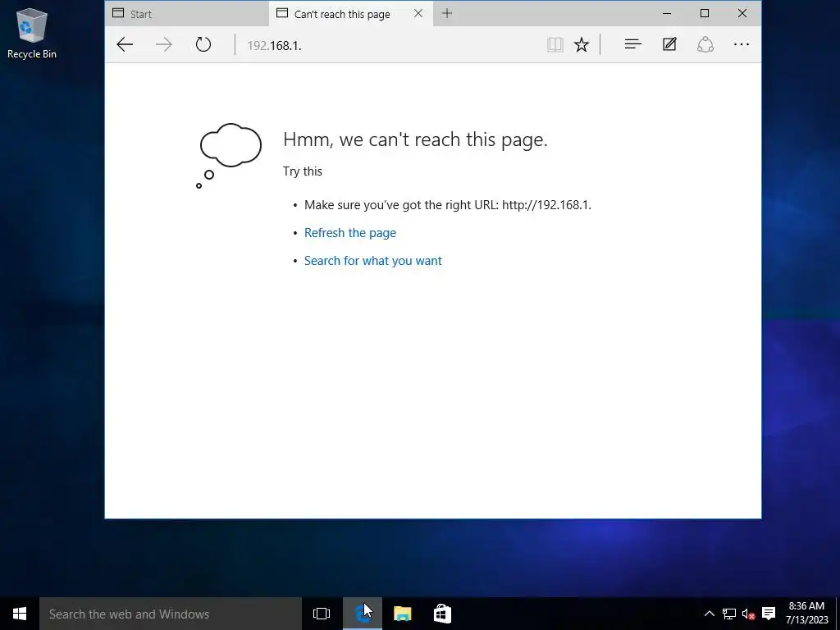Select the Recycle Bin desktop icon
The height and width of the screenshot is (630, 840).
[32, 33]
